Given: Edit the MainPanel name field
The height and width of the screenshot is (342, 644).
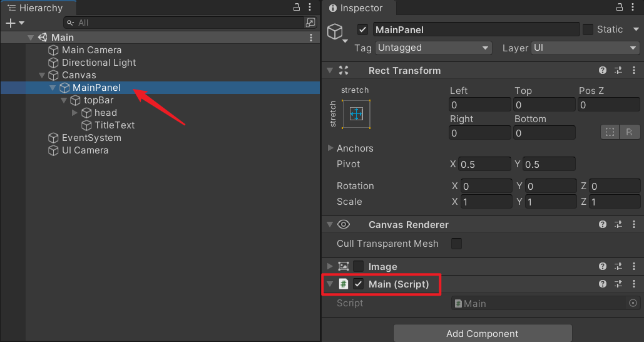Looking at the screenshot, I should tap(476, 29).
